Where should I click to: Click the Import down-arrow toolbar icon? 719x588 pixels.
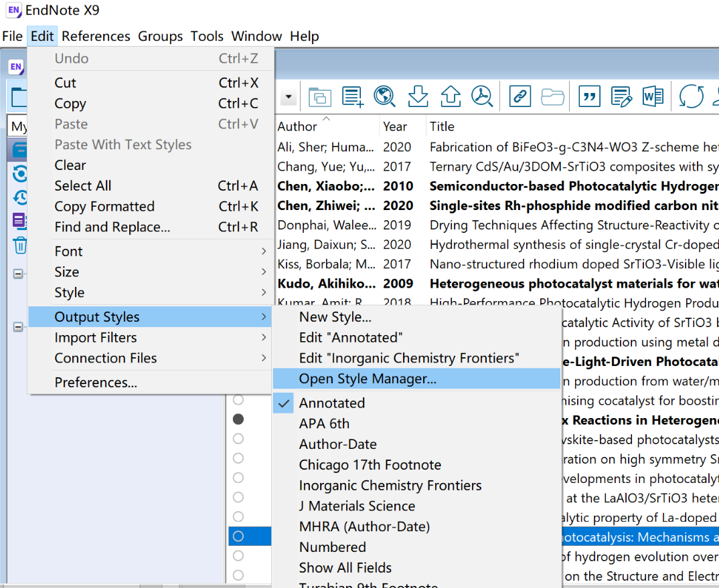(x=418, y=96)
